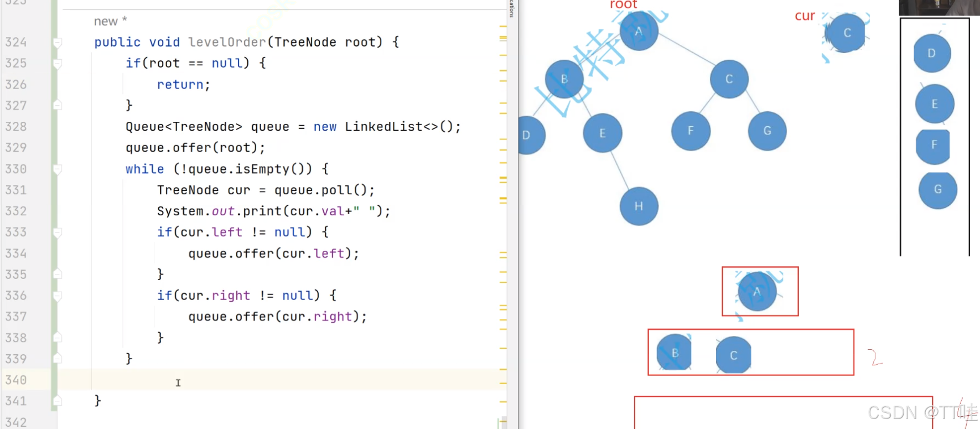Select leaf node H in the tree diagram
980x429 pixels.
[x=639, y=206]
